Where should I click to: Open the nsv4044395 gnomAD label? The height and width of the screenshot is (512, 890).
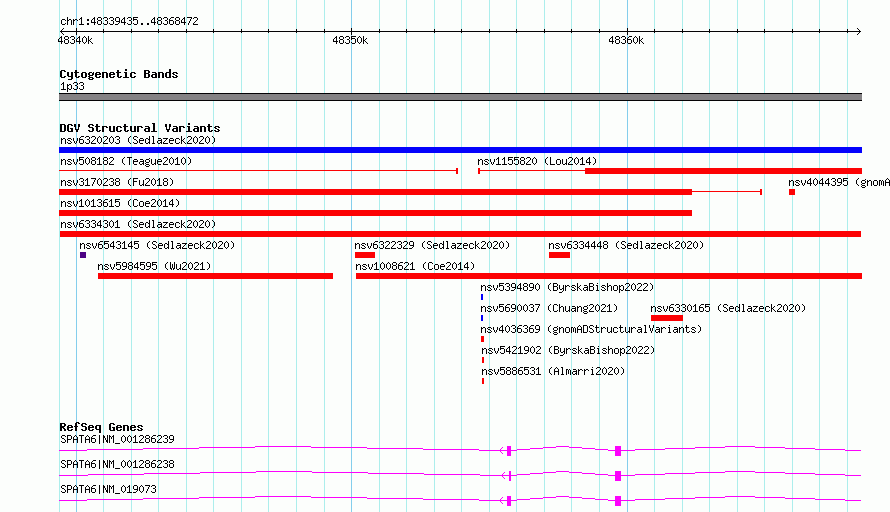pos(839,182)
